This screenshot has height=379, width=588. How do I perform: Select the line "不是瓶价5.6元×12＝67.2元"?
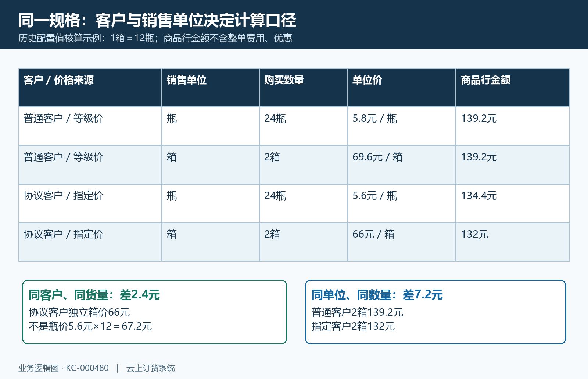[x=90, y=326]
